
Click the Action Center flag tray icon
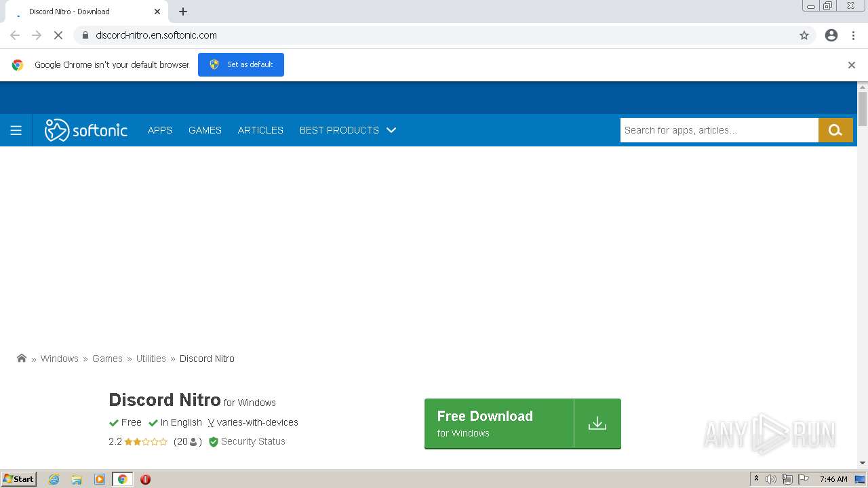pyautogui.click(x=804, y=479)
